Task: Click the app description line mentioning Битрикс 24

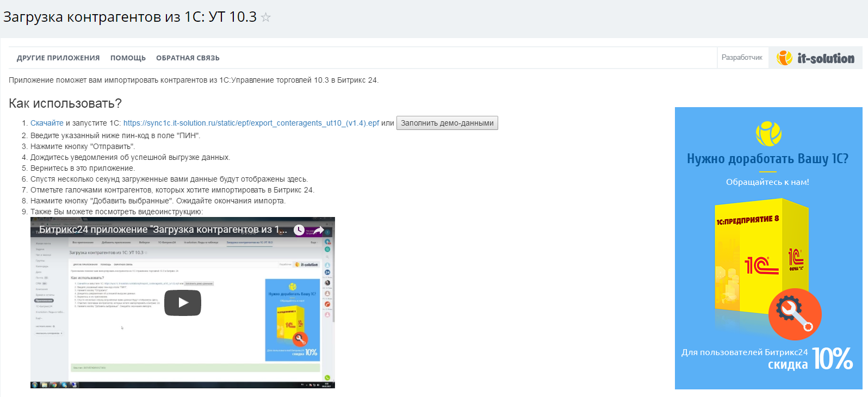Action: click(x=194, y=80)
